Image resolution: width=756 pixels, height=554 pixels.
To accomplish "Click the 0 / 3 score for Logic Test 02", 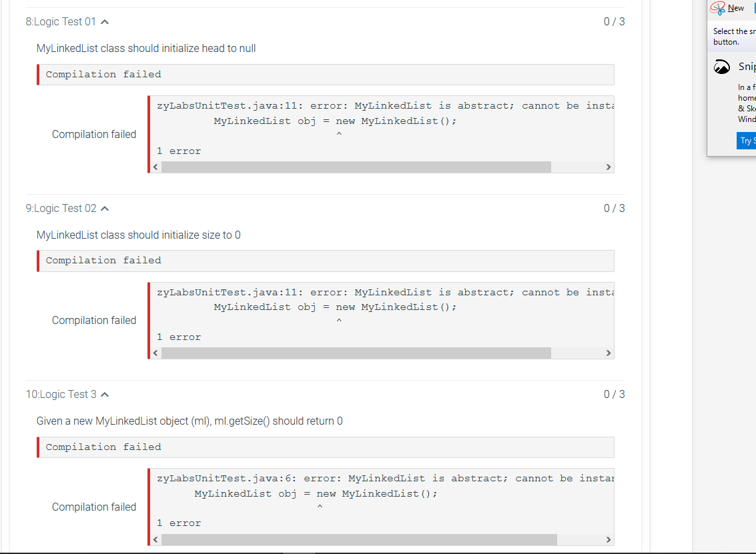I will 614,207.
